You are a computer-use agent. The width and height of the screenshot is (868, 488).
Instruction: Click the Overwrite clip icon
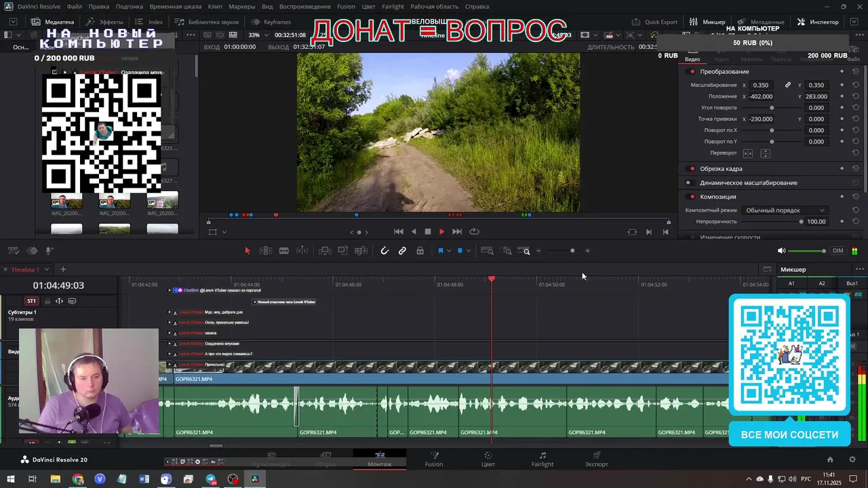(x=343, y=251)
